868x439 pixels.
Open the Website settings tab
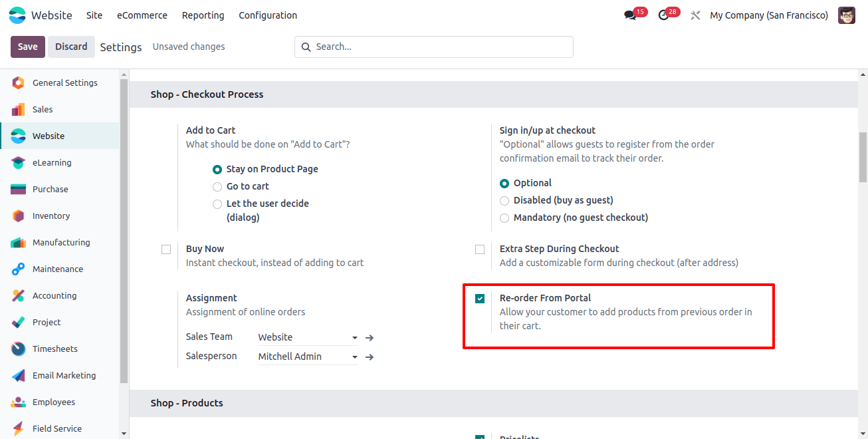60,136
